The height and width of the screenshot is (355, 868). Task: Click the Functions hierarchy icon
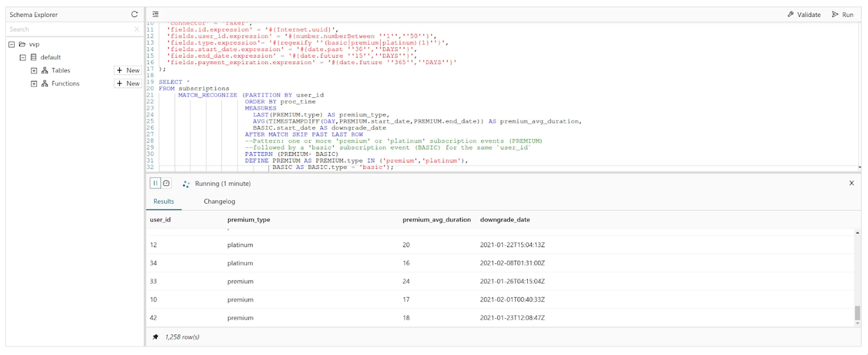pos(45,84)
